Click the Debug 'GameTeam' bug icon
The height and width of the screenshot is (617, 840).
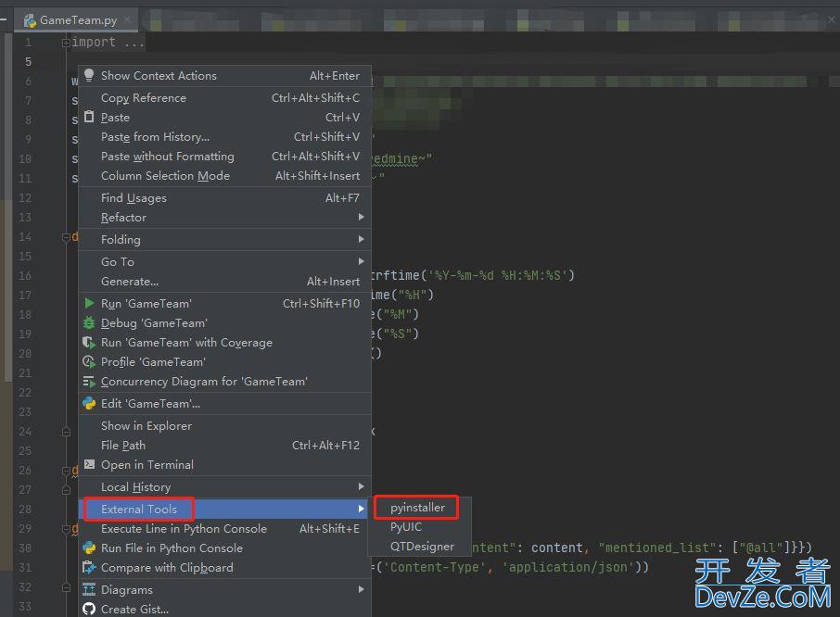[x=89, y=322]
